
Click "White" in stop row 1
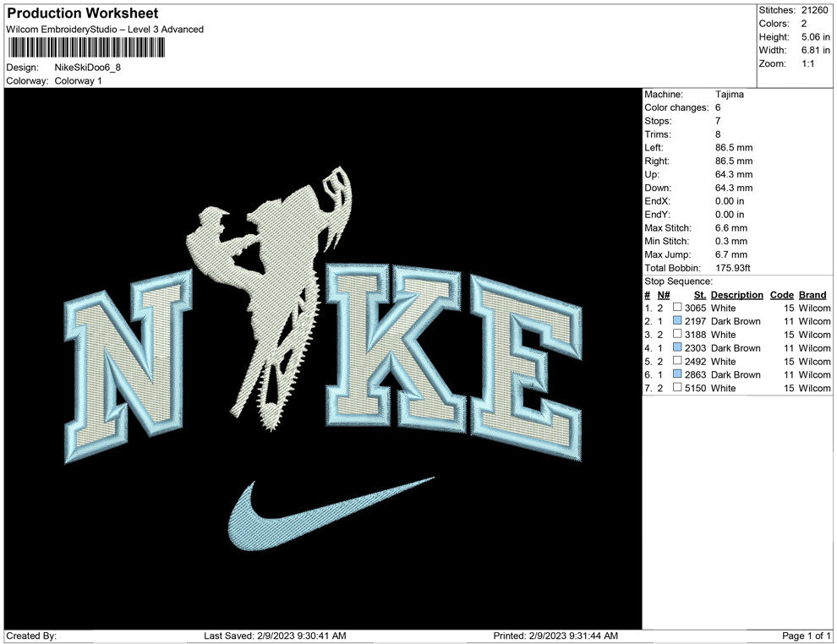724,308
